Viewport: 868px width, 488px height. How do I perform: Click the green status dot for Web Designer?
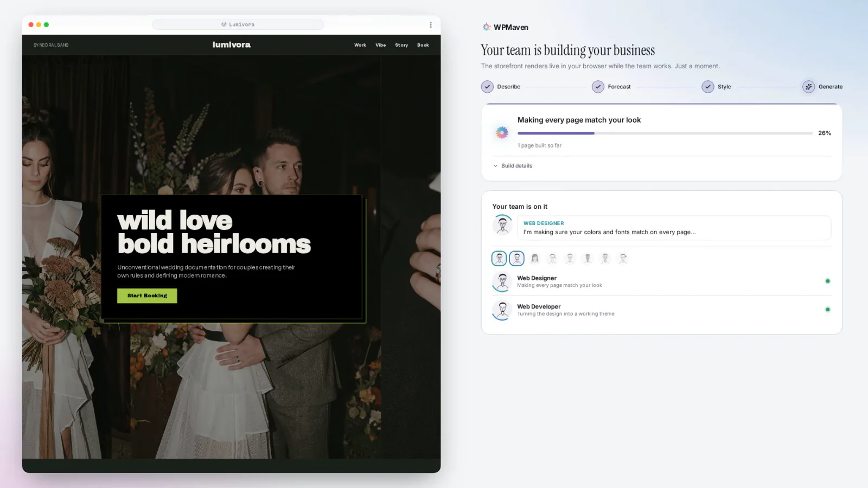point(827,281)
